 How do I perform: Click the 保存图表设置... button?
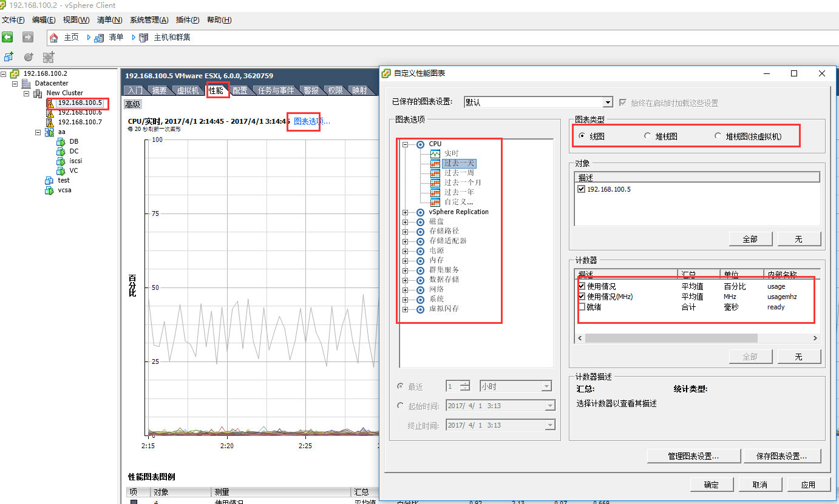point(782,456)
